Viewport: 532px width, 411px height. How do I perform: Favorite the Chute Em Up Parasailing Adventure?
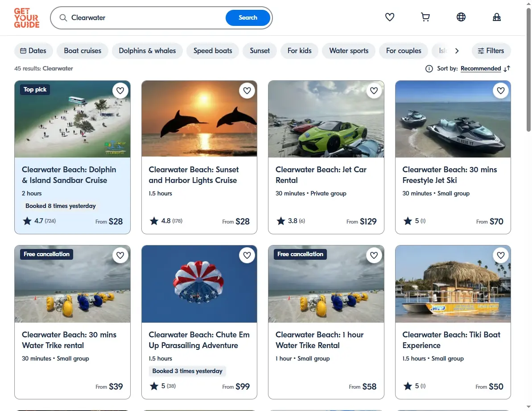click(x=247, y=255)
